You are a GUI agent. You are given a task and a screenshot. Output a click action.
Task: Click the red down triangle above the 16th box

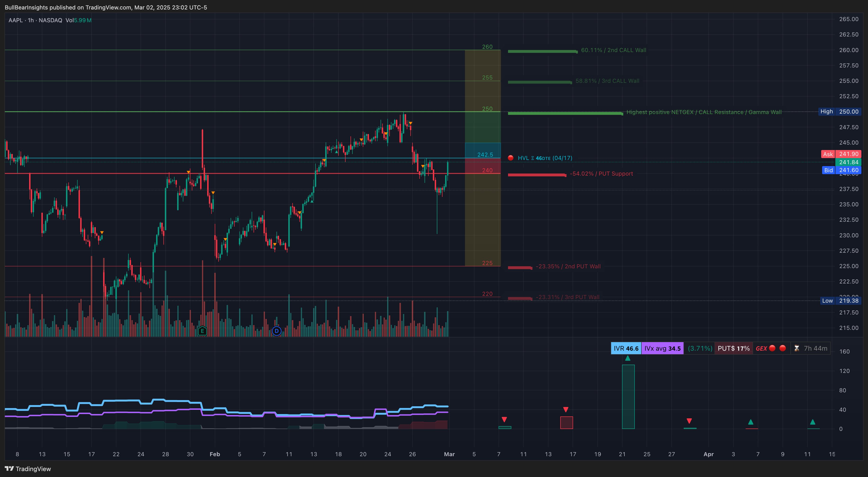point(566,409)
